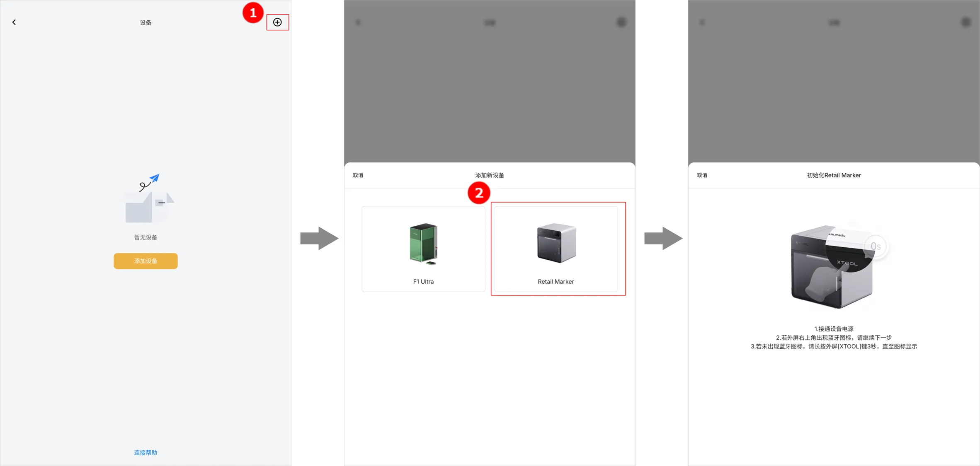980x466 pixels.
Task: Tap the plus add-device icon
Action: coord(277,22)
